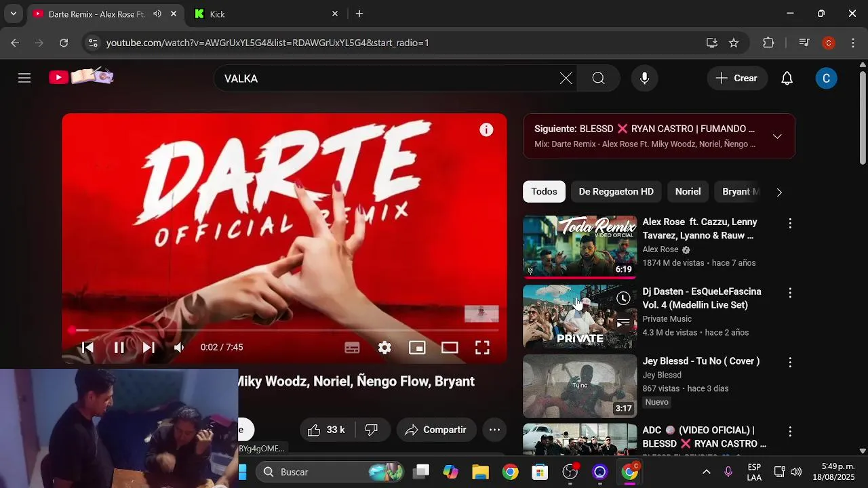Launch Microsoft Store from the taskbar
This screenshot has height=488, width=868.
click(x=540, y=472)
